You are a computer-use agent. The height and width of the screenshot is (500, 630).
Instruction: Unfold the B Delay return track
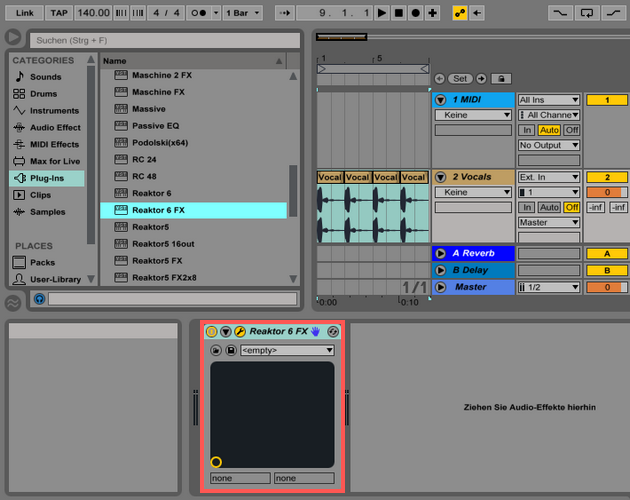click(441, 270)
